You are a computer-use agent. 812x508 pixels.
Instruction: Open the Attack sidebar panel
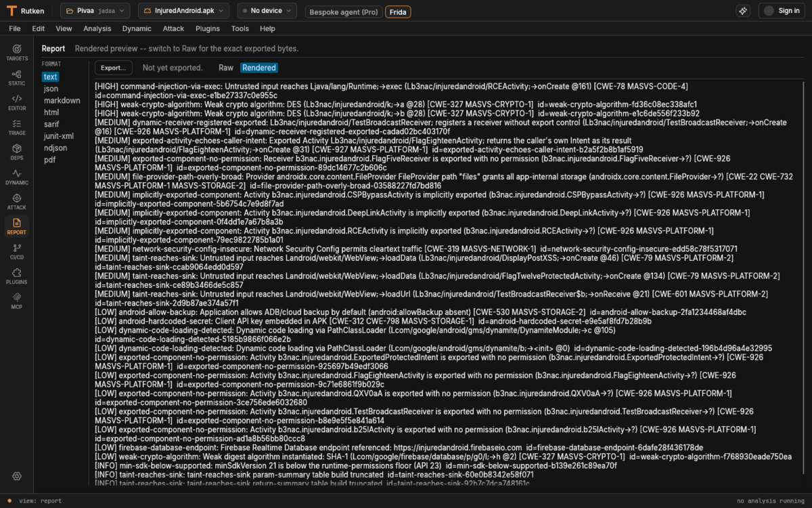pyautogui.click(x=17, y=202)
